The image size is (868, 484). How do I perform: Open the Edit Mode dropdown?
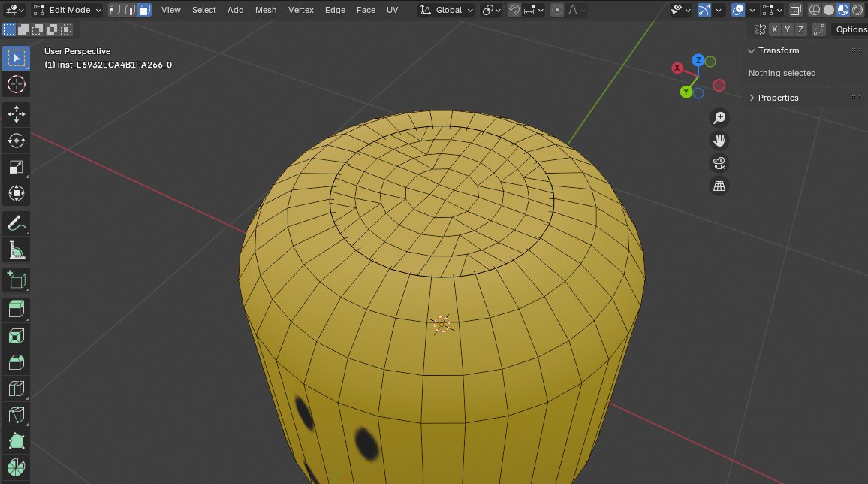(x=67, y=10)
